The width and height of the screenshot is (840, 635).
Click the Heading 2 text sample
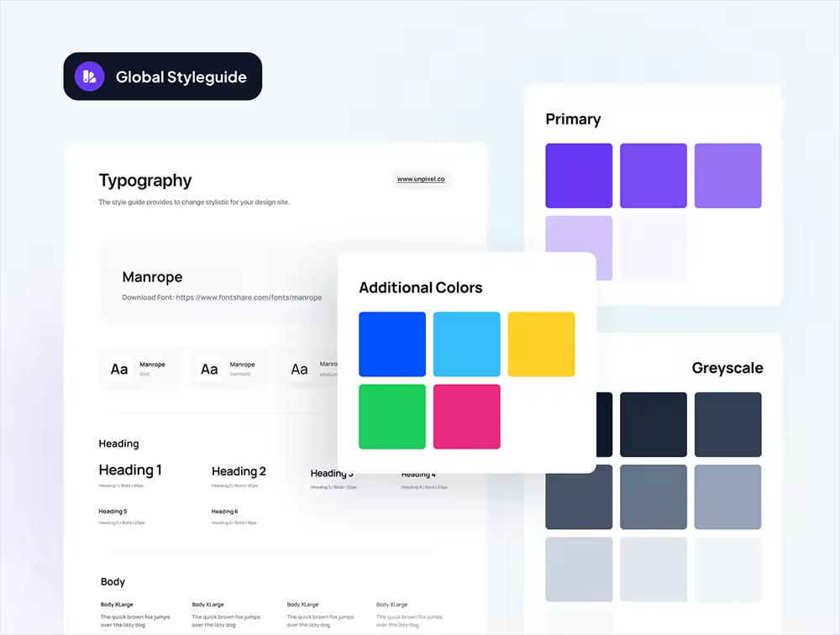pos(239,471)
